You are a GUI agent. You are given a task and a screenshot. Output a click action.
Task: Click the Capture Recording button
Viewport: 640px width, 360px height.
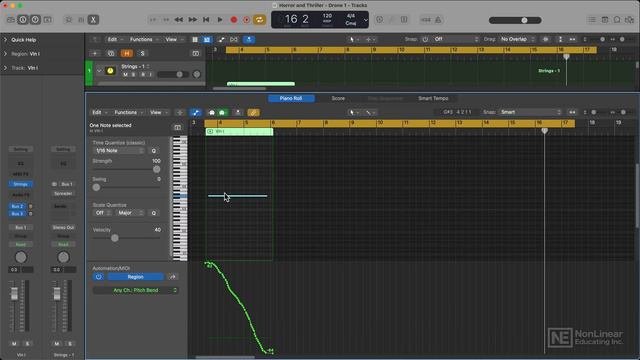click(x=247, y=20)
